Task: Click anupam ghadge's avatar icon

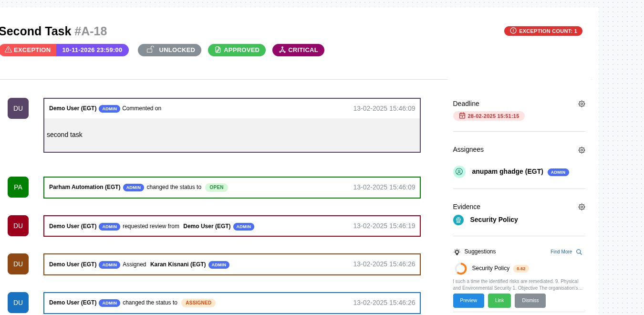Action: click(x=459, y=172)
